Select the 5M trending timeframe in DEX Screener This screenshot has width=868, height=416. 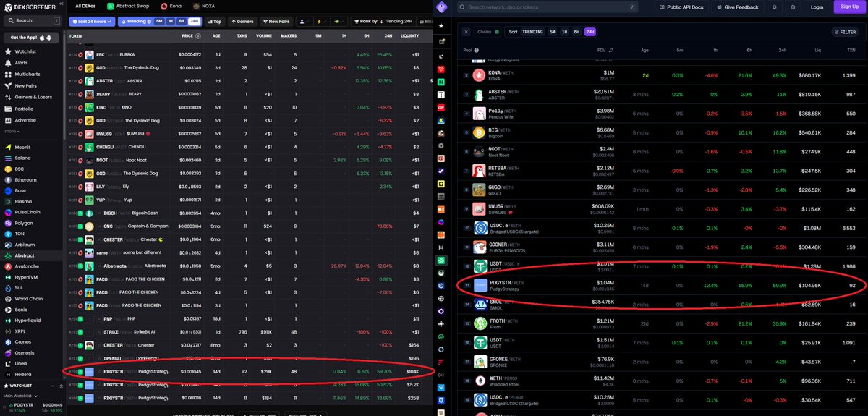click(x=159, y=21)
